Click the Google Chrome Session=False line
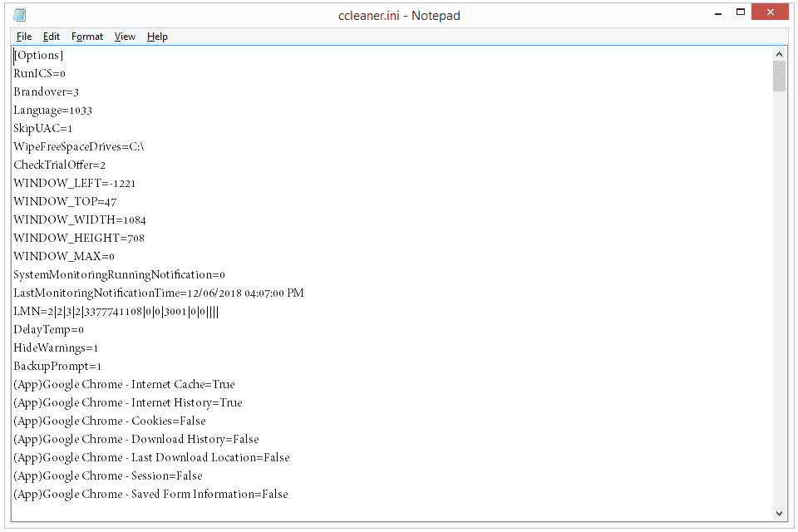The image size is (798, 532). pyautogui.click(x=108, y=476)
